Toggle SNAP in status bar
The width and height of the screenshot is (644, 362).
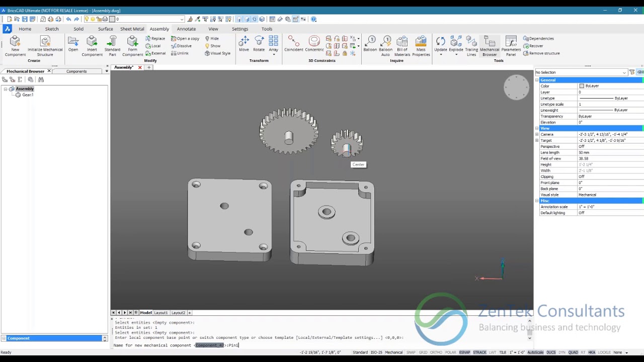[x=411, y=352]
